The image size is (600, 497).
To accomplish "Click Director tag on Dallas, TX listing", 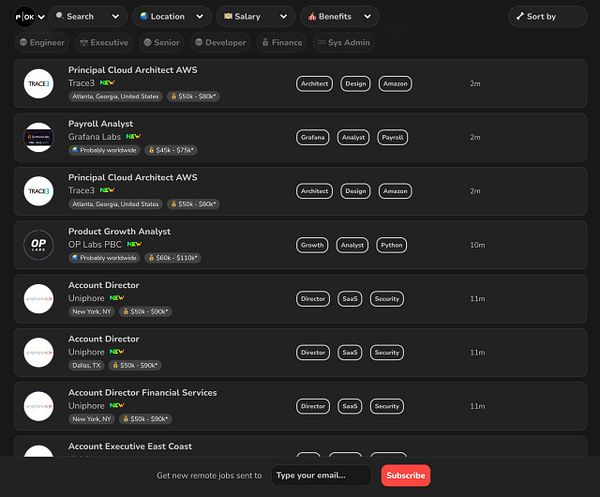I will tap(313, 352).
